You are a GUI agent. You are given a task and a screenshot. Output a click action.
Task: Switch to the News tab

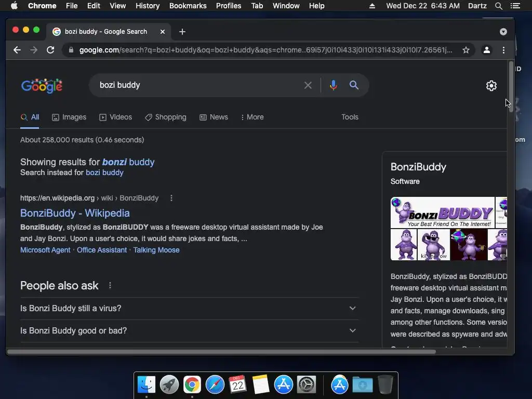point(214,117)
